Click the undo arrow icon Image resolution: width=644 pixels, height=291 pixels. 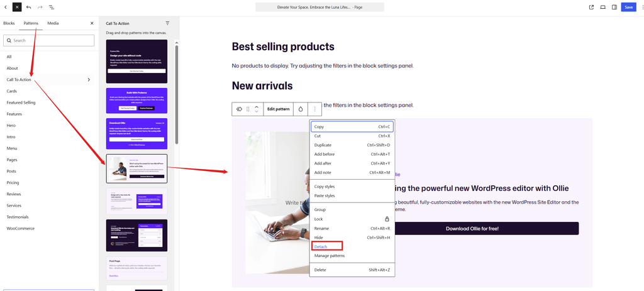28,7
